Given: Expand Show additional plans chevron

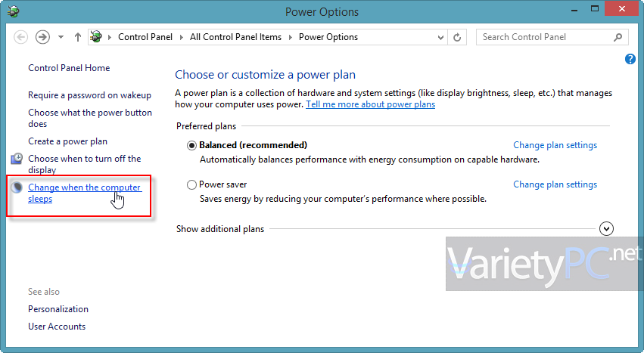Looking at the screenshot, I should [x=606, y=228].
